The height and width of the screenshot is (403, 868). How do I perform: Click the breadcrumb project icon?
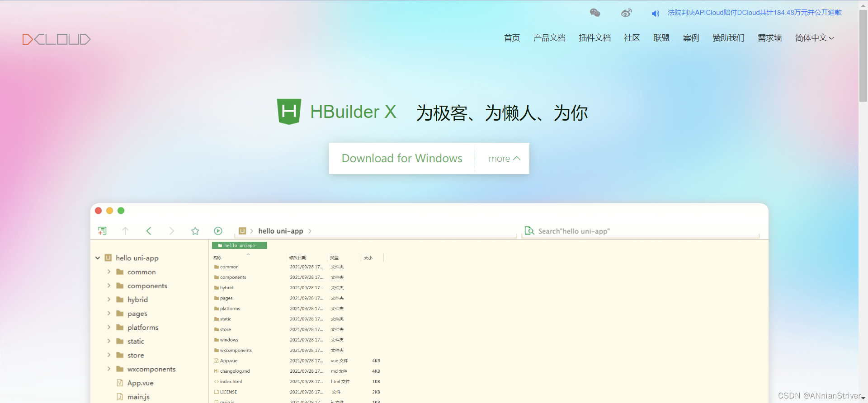[x=242, y=231]
